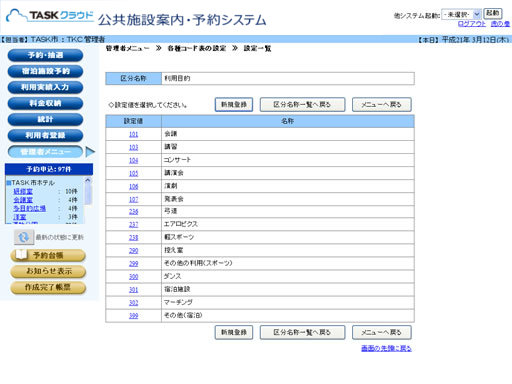
Task: Click the その他の利用(スポーツ) name cell
Action: pyautogui.click(x=288, y=263)
